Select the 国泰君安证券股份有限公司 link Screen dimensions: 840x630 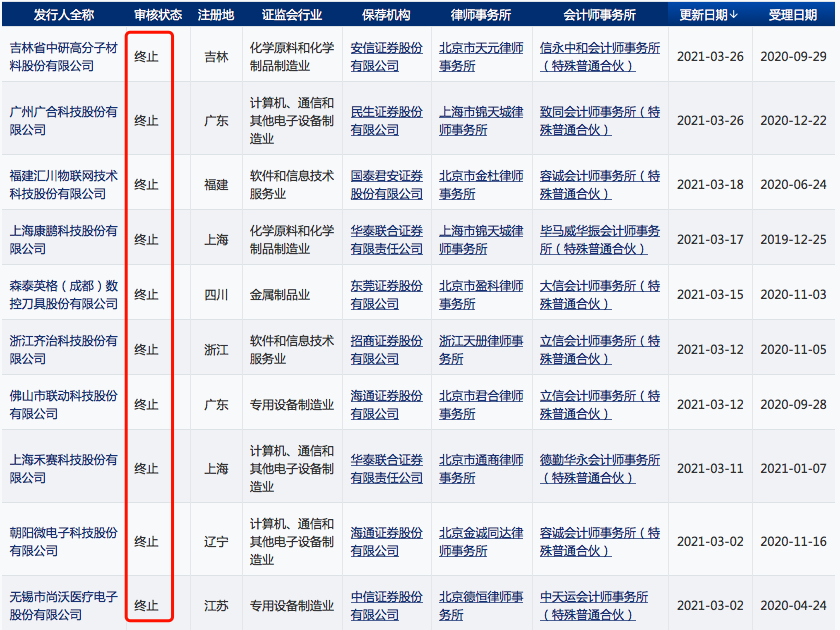point(386,184)
